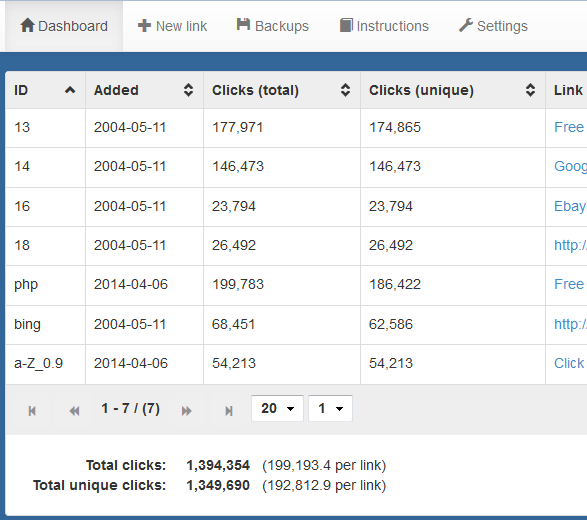Sort table by Added date arrows
This screenshot has width=587, height=520.
coord(188,90)
